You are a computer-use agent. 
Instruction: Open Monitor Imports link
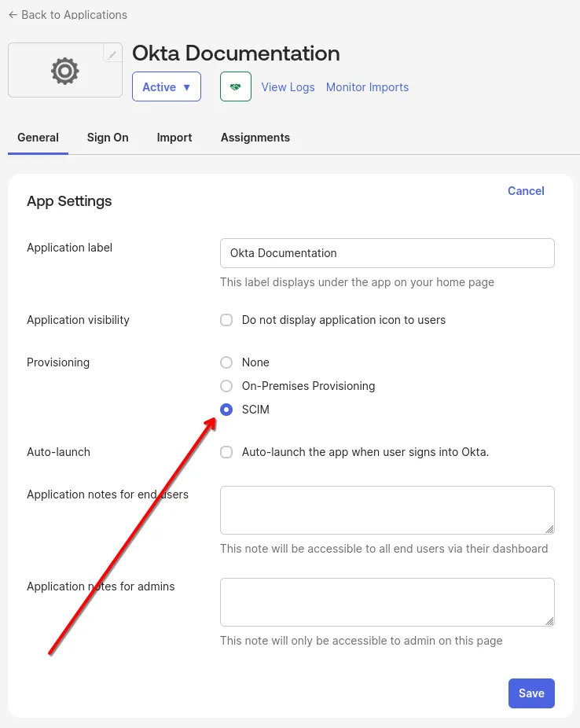tap(367, 87)
